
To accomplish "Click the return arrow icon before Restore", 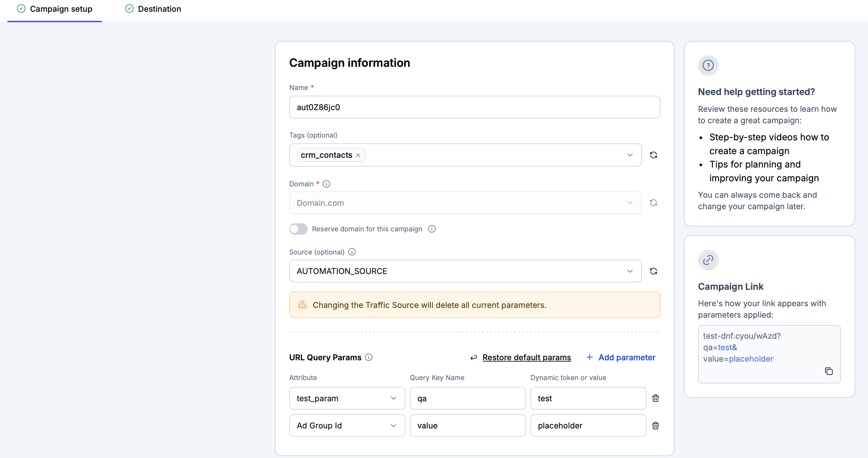I will click(x=474, y=358).
